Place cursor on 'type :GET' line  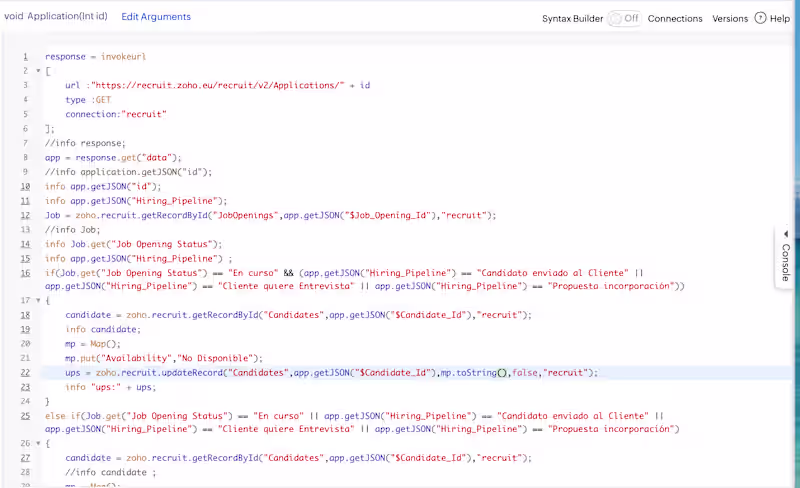[x=88, y=100]
